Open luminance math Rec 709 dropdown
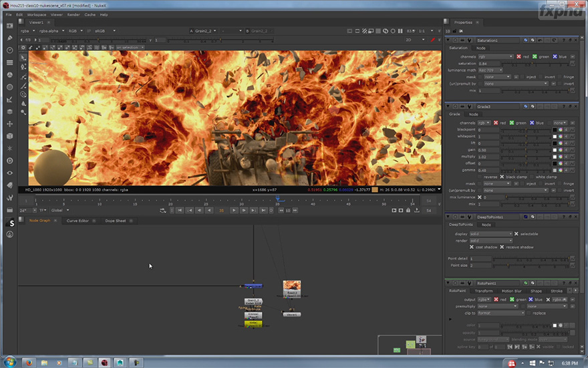The width and height of the screenshot is (588, 368). point(490,70)
